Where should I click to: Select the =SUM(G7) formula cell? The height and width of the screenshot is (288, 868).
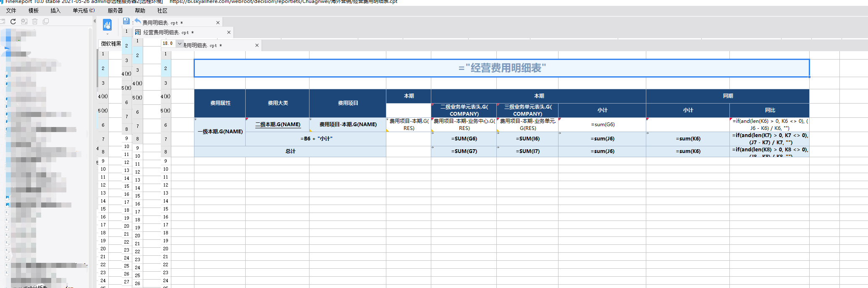(464, 151)
